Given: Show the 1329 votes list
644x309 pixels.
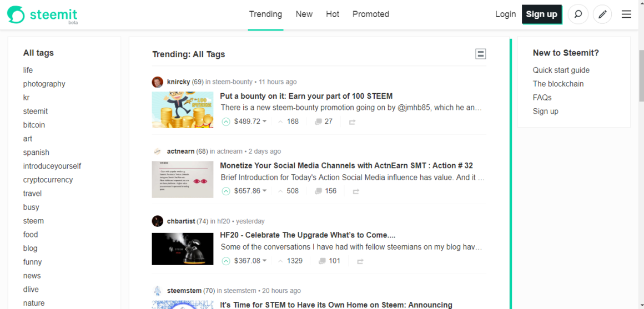Looking at the screenshot, I should pos(290,261).
